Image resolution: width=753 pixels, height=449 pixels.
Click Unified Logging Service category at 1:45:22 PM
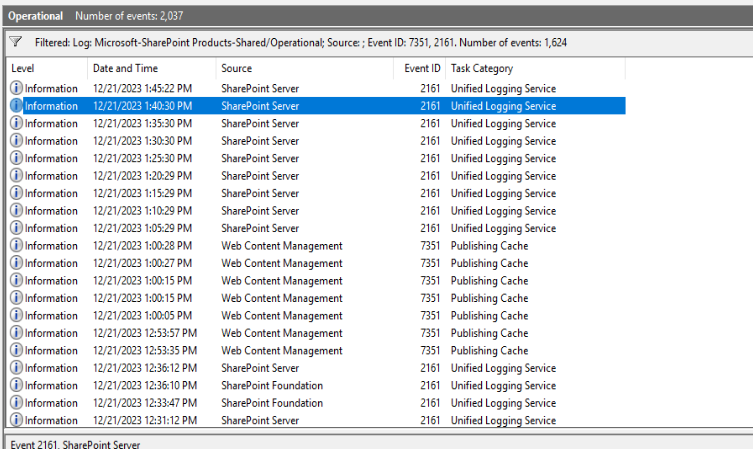coord(503,88)
